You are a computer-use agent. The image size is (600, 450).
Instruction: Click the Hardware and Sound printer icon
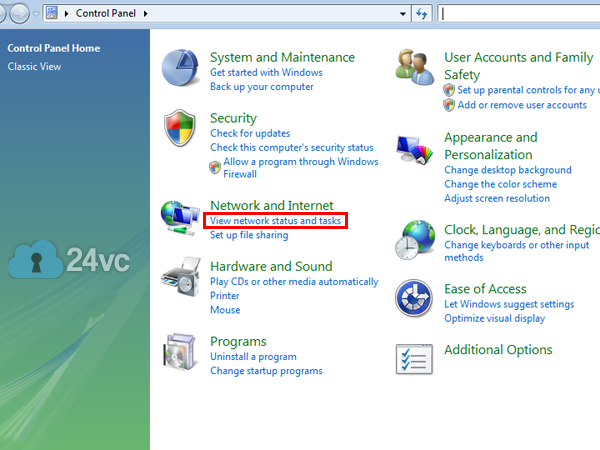(181, 277)
